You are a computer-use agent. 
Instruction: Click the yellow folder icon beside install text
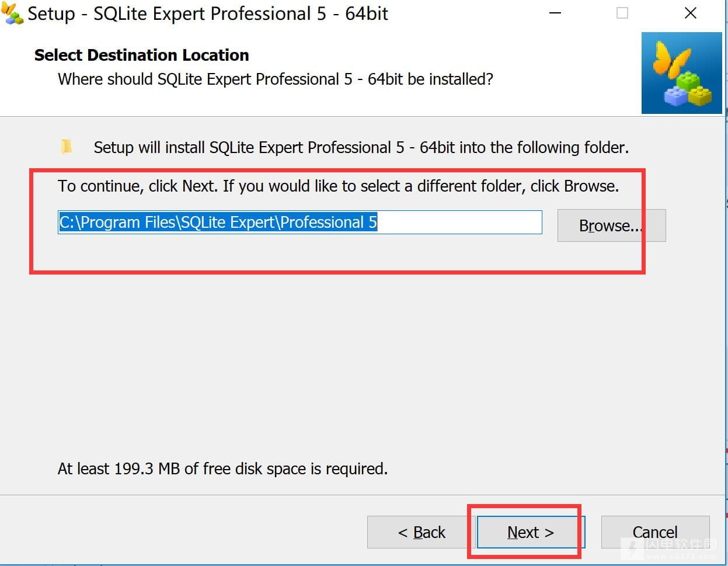pos(67,146)
